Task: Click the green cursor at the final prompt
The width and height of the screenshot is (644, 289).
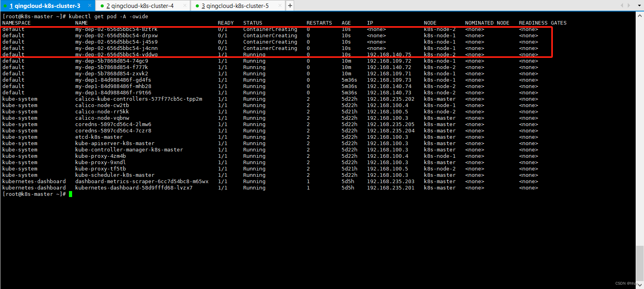Action: click(x=71, y=194)
